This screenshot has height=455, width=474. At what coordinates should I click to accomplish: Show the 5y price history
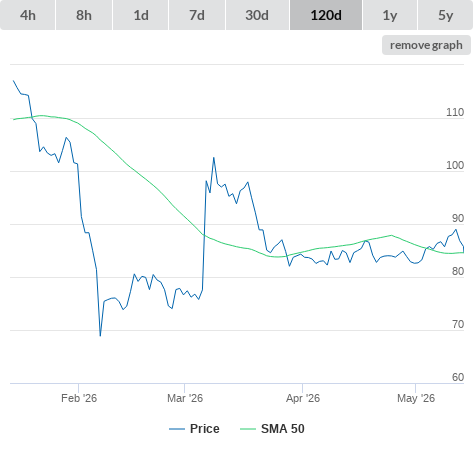coord(445,15)
